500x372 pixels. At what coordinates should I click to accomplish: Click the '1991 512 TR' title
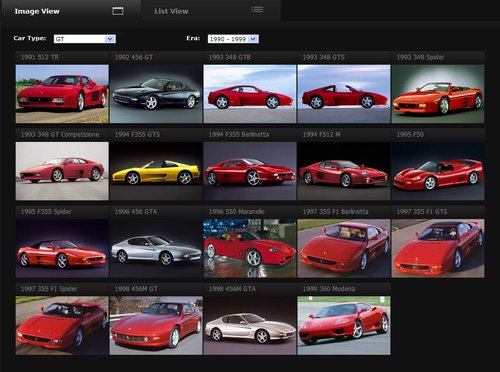pos(39,57)
